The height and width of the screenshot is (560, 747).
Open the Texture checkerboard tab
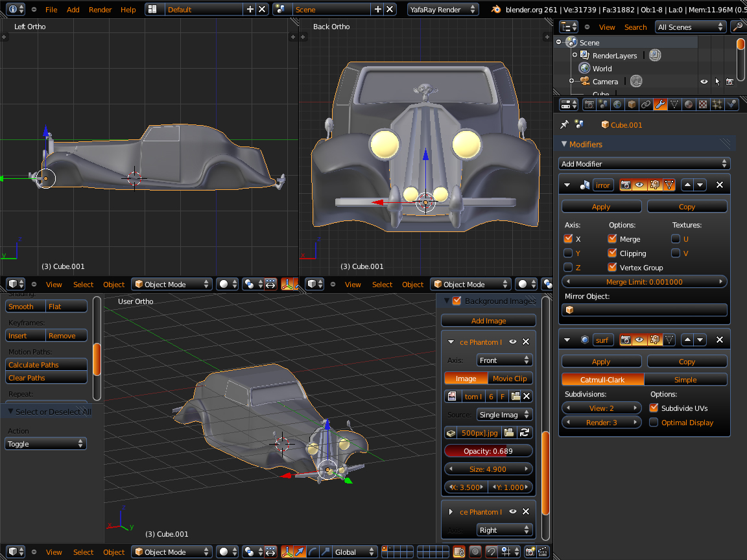[703, 104]
